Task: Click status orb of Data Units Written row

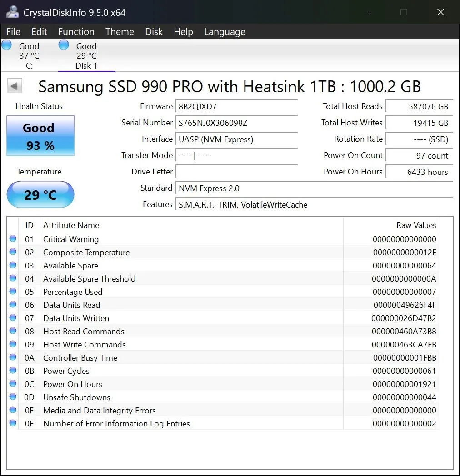Action: (x=13, y=317)
